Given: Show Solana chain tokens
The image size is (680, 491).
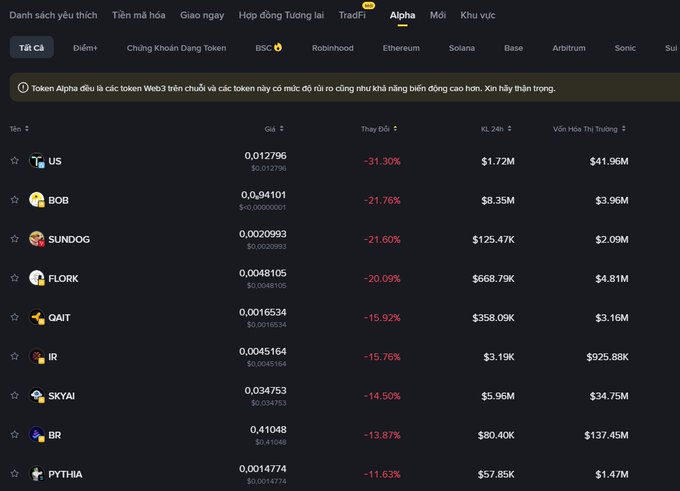Looking at the screenshot, I should [x=462, y=48].
